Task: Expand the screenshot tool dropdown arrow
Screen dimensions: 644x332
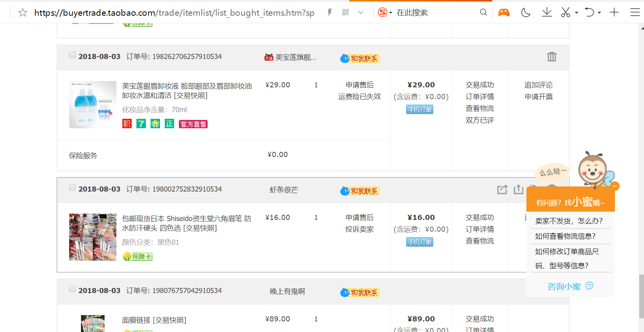Action: pos(576,13)
